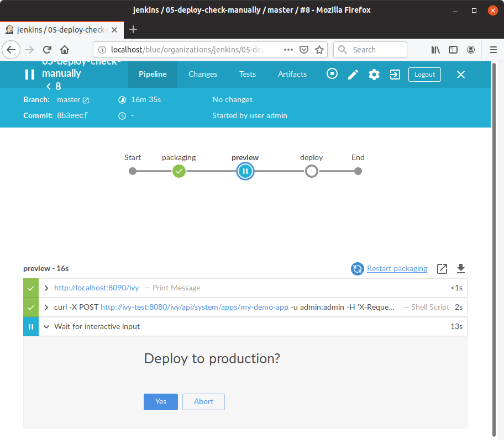Open master branch external link icon
Screen dimensions: 504x440
click(x=86, y=100)
